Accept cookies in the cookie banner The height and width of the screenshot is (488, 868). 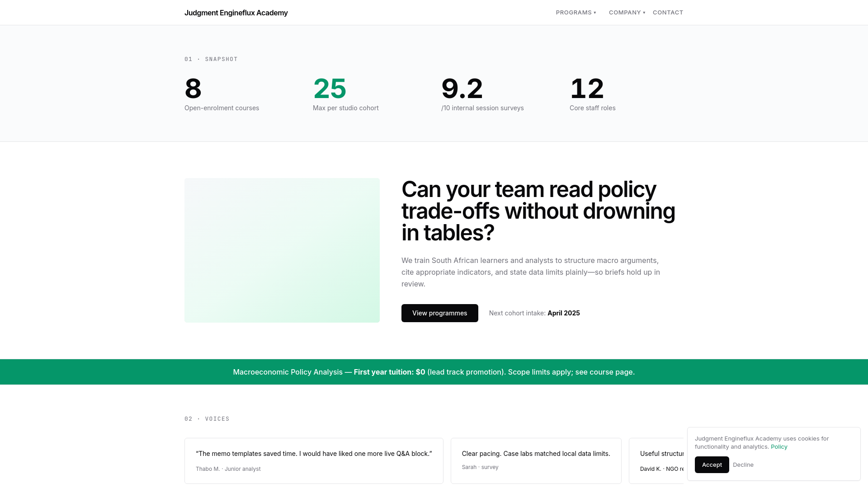click(712, 465)
